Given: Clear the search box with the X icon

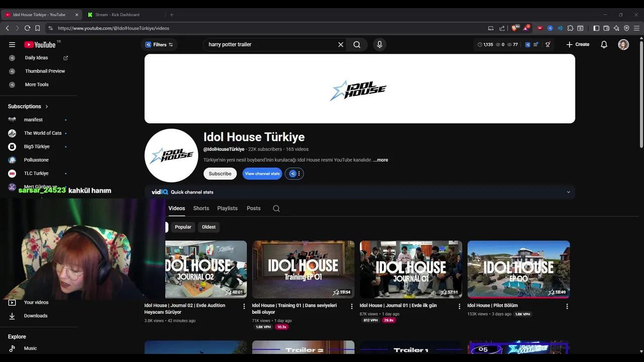Looking at the screenshot, I should (341, 44).
